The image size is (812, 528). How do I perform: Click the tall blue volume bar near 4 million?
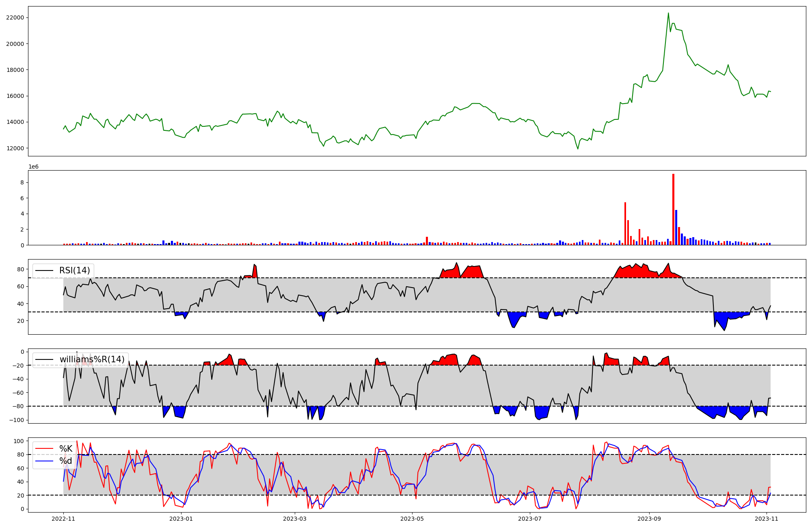676,227
